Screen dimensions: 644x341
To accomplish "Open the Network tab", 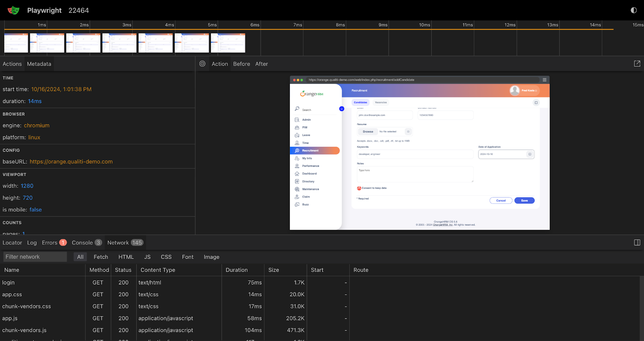I will (x=125, y=243).
